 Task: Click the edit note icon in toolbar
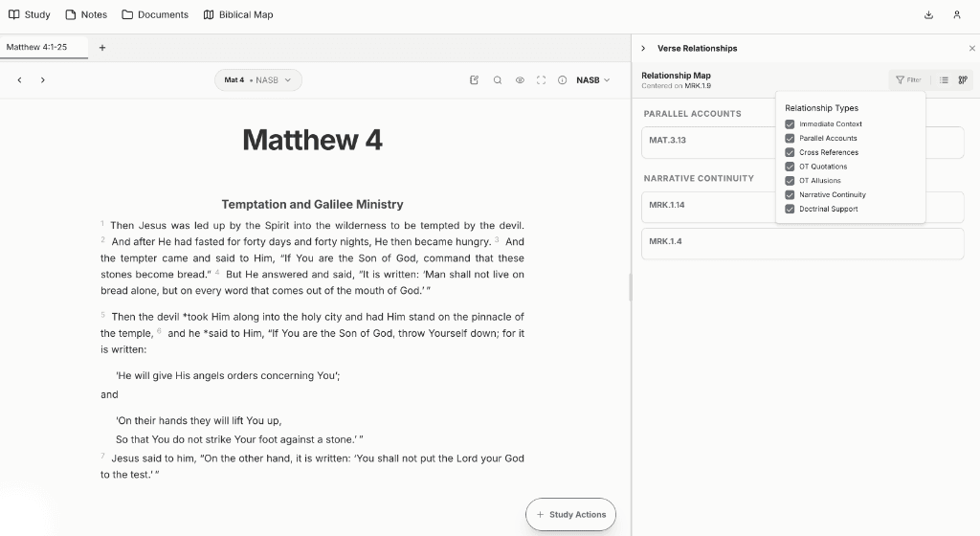[x=474, y=80]
